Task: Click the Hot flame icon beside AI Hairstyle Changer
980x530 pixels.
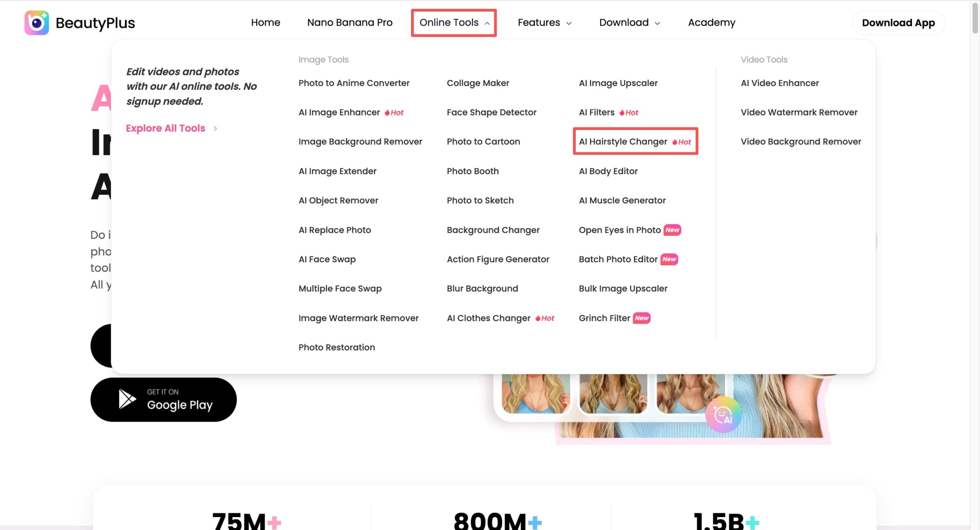Action: click(675, 142)
